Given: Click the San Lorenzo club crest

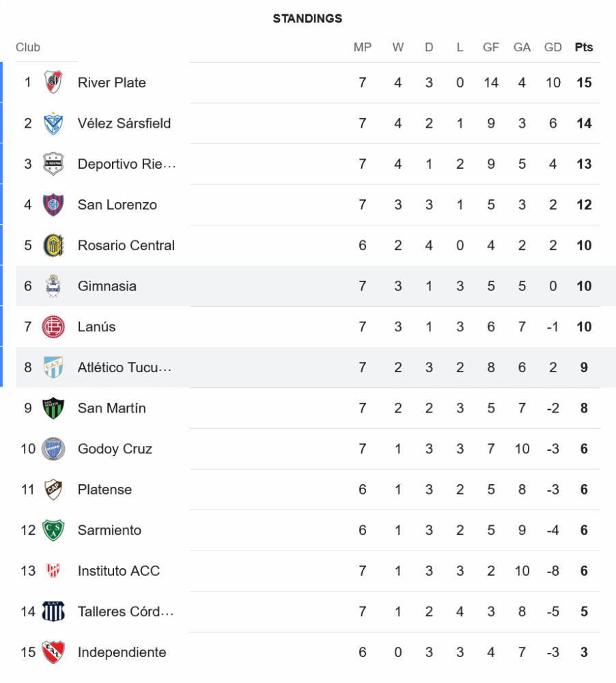Looking at the screenshot, I should (x=53, y=205).
